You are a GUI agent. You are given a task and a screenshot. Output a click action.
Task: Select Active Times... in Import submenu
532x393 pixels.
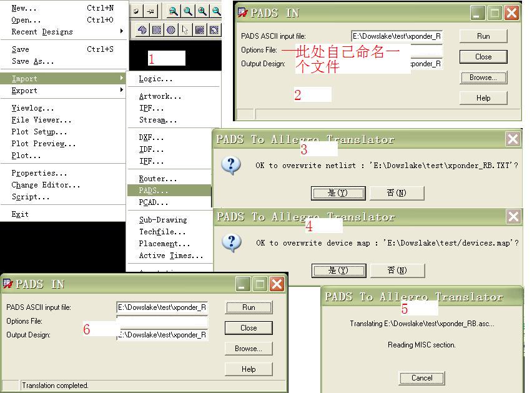(170, 256)
